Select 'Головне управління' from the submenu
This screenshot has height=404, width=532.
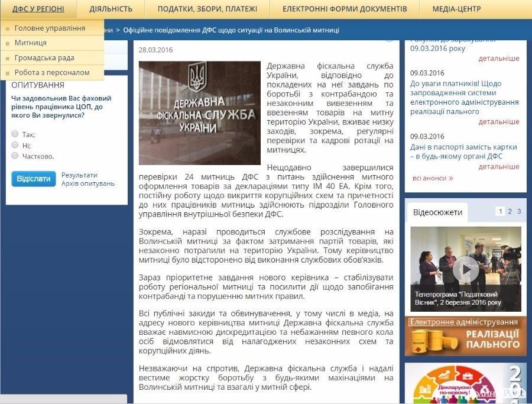(x=50, y=28)
